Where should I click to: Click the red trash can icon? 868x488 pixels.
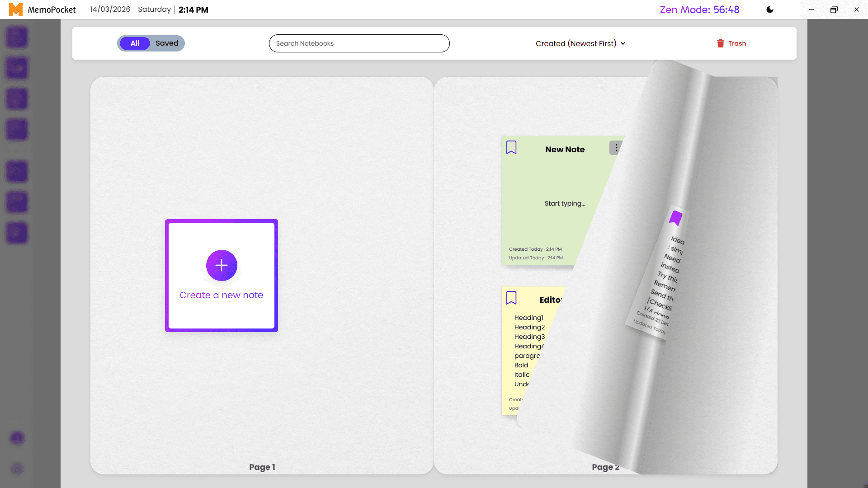[720, 43]
